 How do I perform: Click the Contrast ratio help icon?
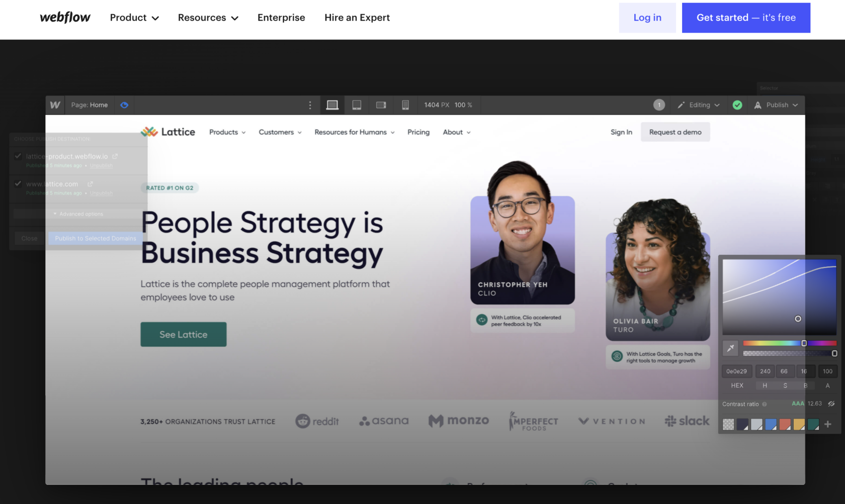click(x=765, y=404)
